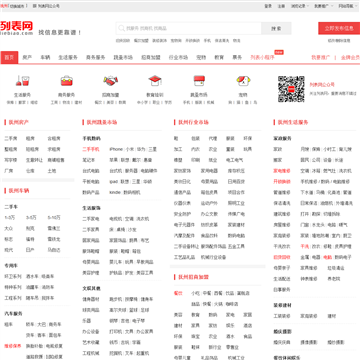Click the iPhone link
This screenshot has width=360, height=360.
pyautogui.click(x=116, y=149)
